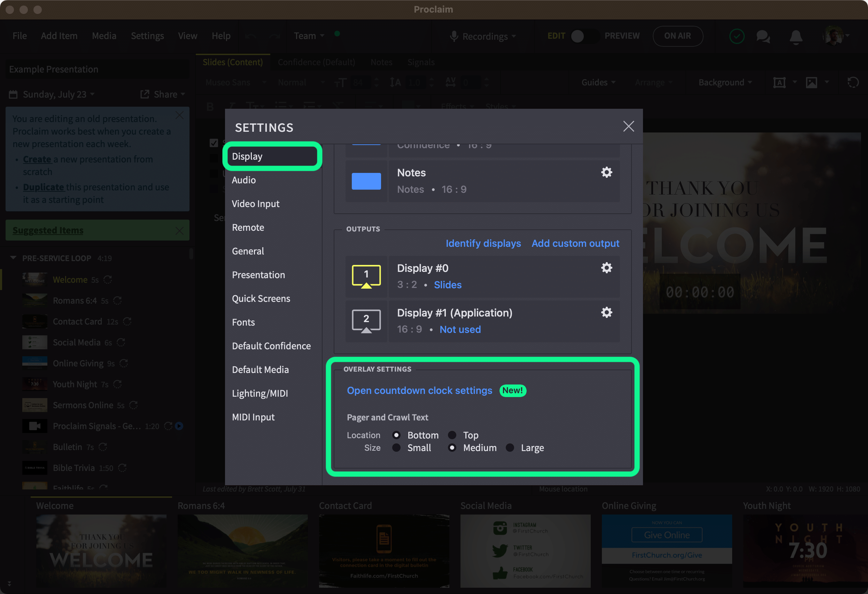
Task: Select Small size radio button
Action: point(396,448)
